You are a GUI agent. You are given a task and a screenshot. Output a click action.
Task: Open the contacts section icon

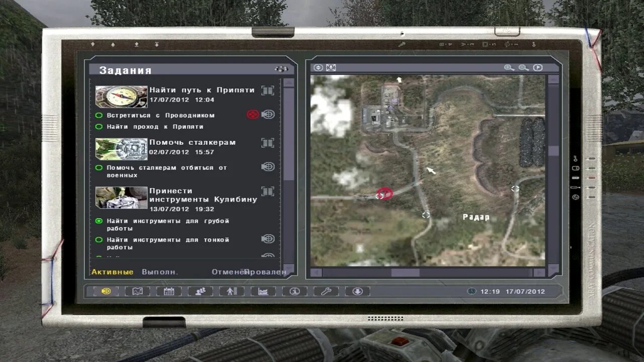pyautogui.click(x=200, y=291)
